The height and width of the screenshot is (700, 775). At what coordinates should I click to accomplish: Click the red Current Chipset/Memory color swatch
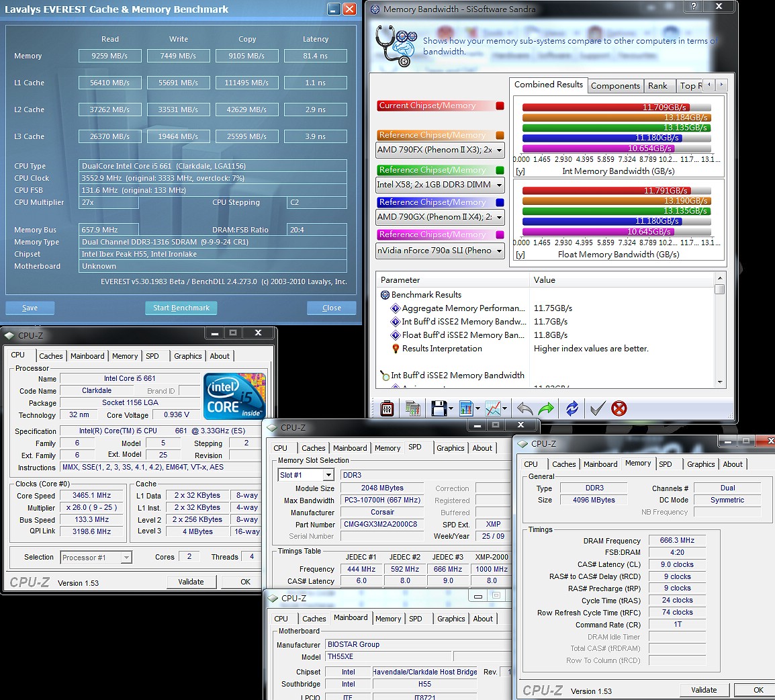[x=500, y=105]
